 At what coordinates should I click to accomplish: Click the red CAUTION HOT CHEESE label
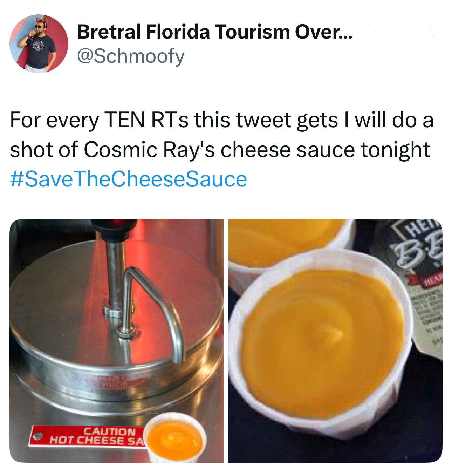[88, 436]
